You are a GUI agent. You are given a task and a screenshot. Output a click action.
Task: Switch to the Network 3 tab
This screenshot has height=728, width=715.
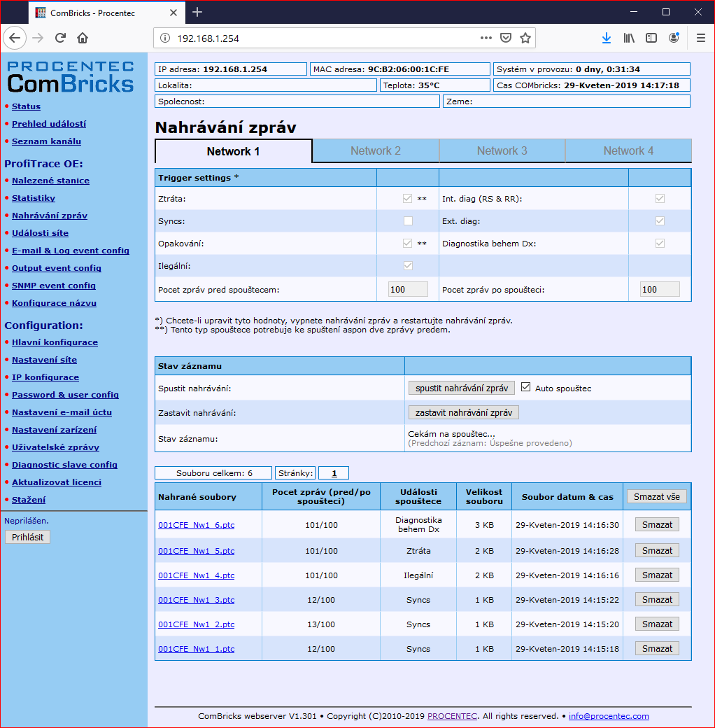502,151
